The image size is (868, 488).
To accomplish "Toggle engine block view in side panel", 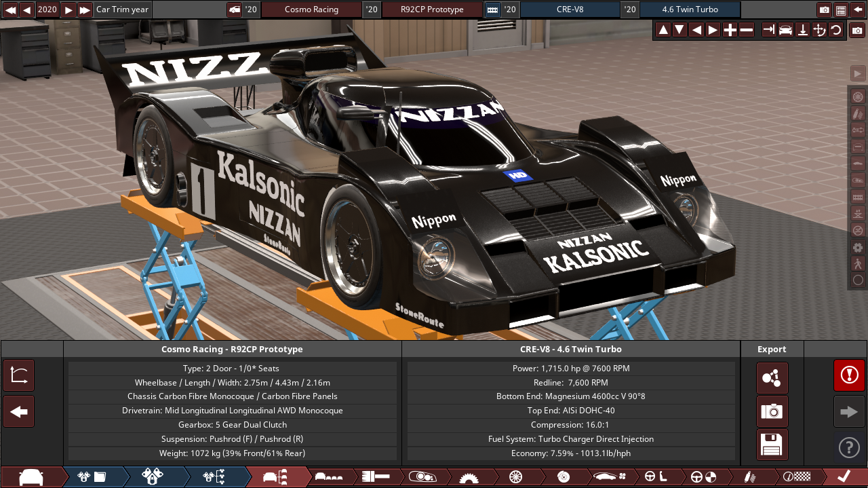I will tap(858, 197).
